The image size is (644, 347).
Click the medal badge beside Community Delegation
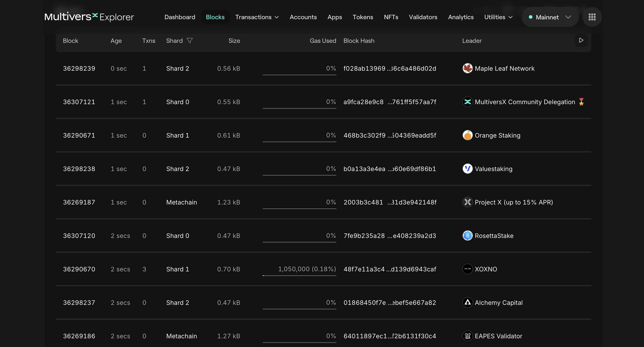(x=581, y=102)
